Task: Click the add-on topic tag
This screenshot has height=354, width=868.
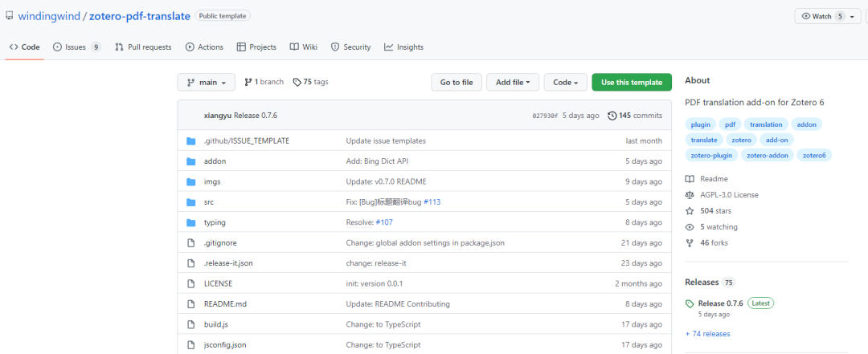Action: (x=776, y=140)
